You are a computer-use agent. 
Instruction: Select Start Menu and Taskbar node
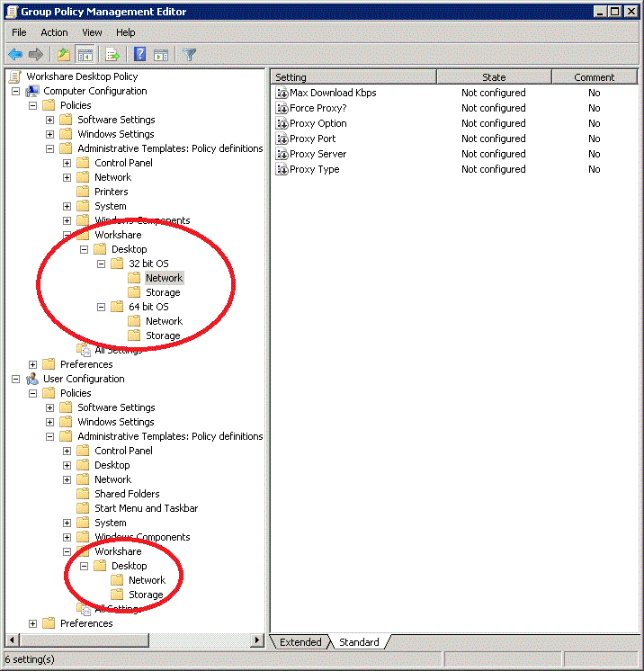(147, 508)
